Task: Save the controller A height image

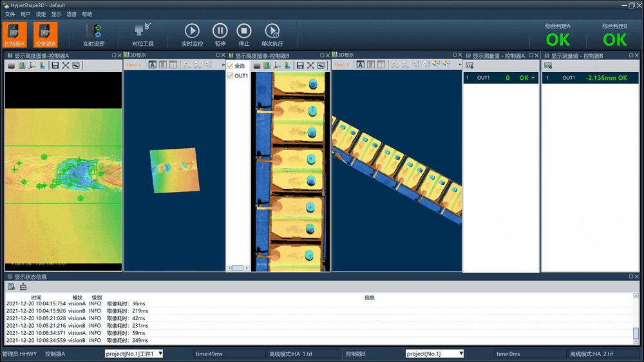Action: 55,65
